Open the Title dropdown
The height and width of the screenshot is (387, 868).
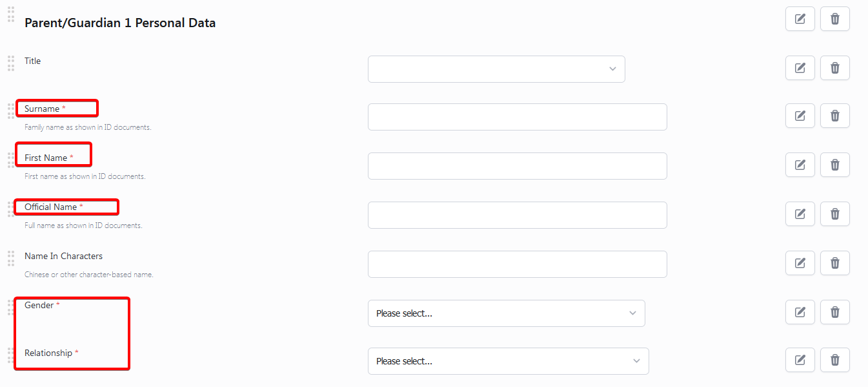click(x=496, y=69)
